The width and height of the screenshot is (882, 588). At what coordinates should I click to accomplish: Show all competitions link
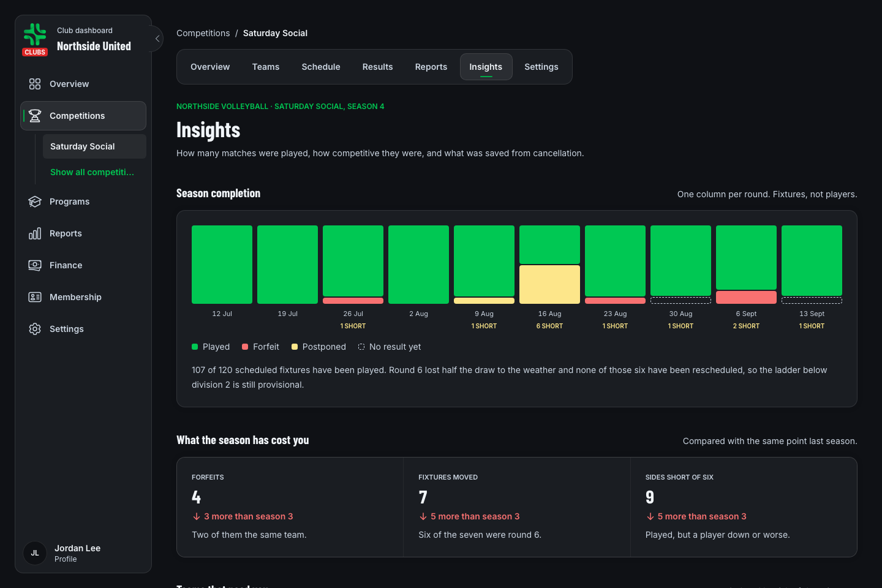tap(92, 172)
